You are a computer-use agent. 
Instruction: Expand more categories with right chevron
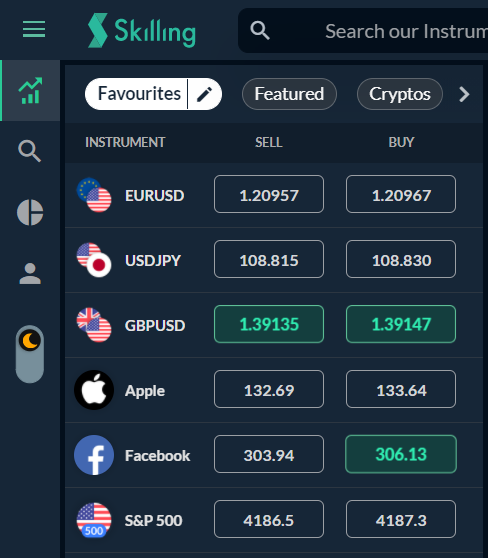(x=464, y=94)
